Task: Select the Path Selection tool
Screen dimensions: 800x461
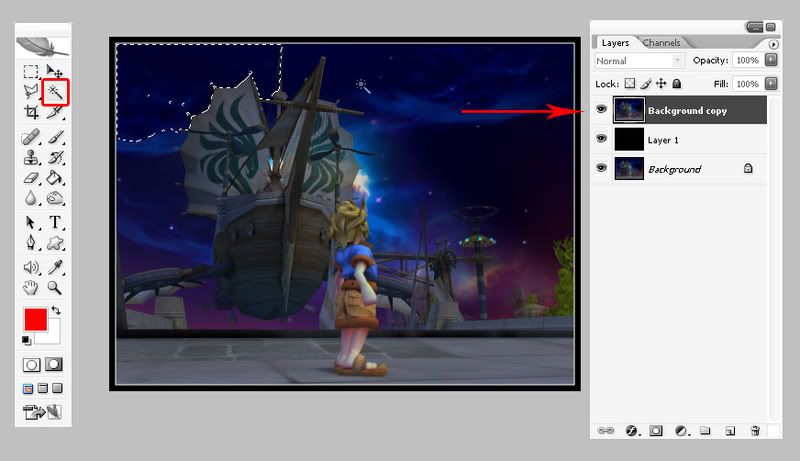Action: click(x=31, y=223)
